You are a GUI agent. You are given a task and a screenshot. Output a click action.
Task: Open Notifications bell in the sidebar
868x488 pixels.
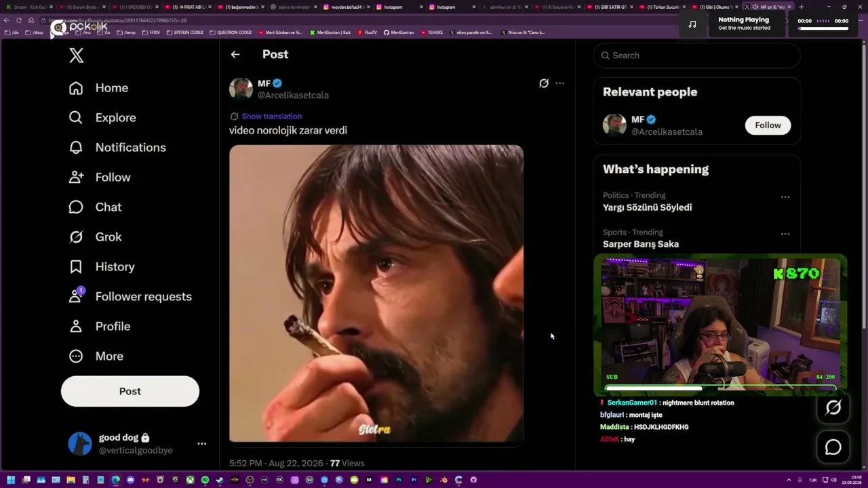(76, 148)
